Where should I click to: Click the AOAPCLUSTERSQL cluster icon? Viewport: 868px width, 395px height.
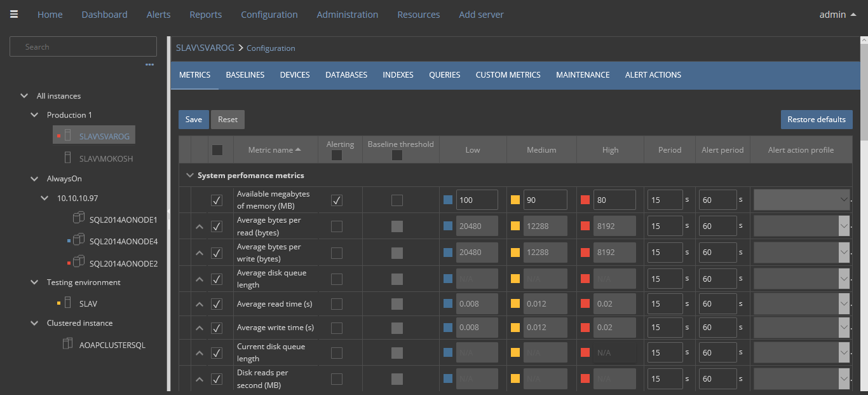tap(67, 343)
